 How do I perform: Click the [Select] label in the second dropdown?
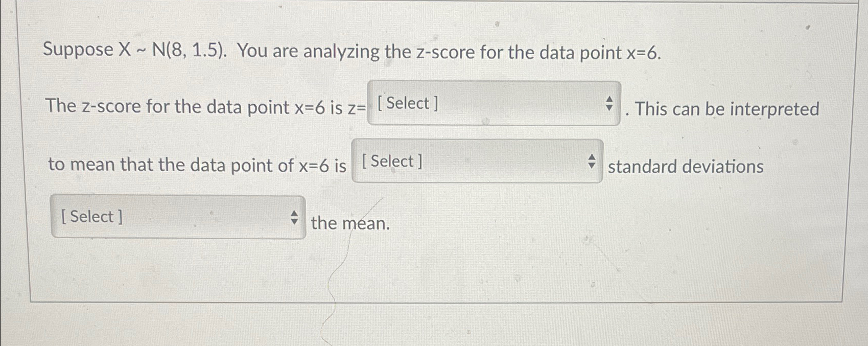[391, 162]
